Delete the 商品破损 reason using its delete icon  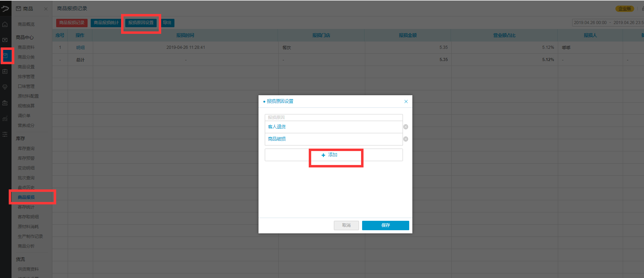[x=406, y=139]
